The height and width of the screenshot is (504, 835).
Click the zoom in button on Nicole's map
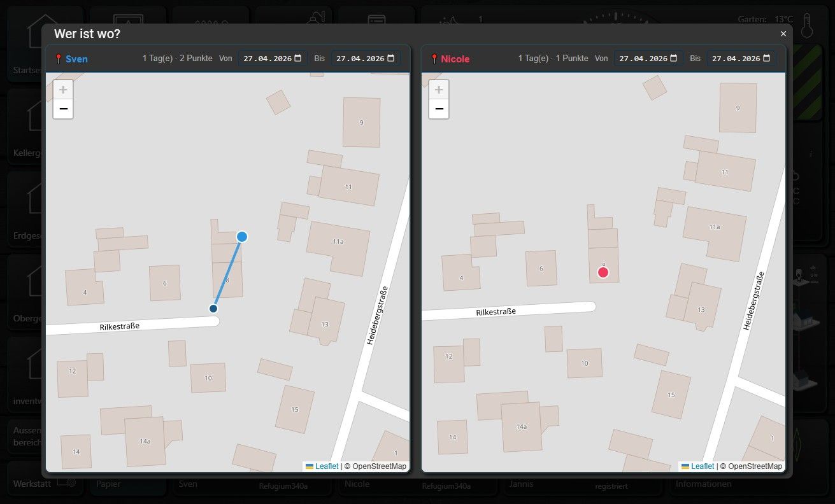[439, 90]
